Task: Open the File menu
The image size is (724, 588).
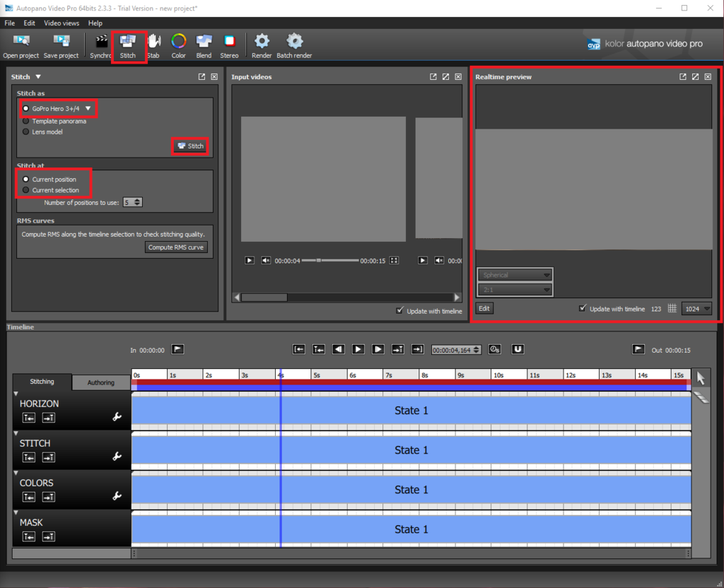Action: (10, 23)
